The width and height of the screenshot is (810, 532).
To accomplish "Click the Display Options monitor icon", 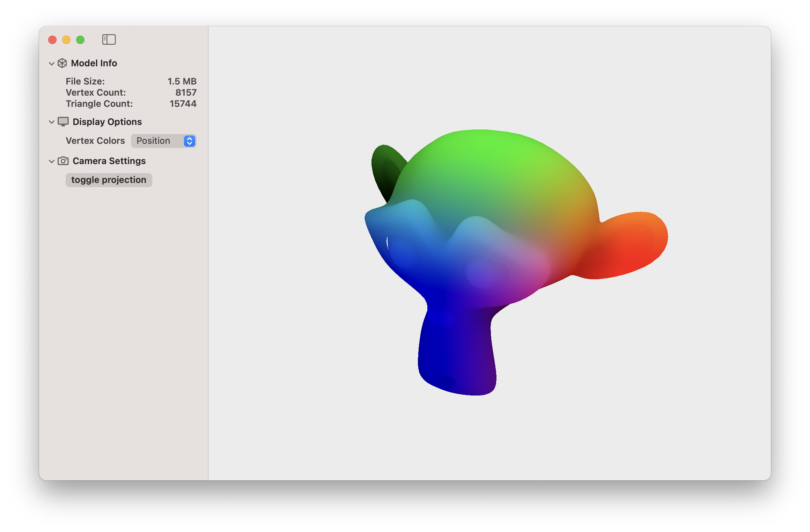I will coord(63,122).
